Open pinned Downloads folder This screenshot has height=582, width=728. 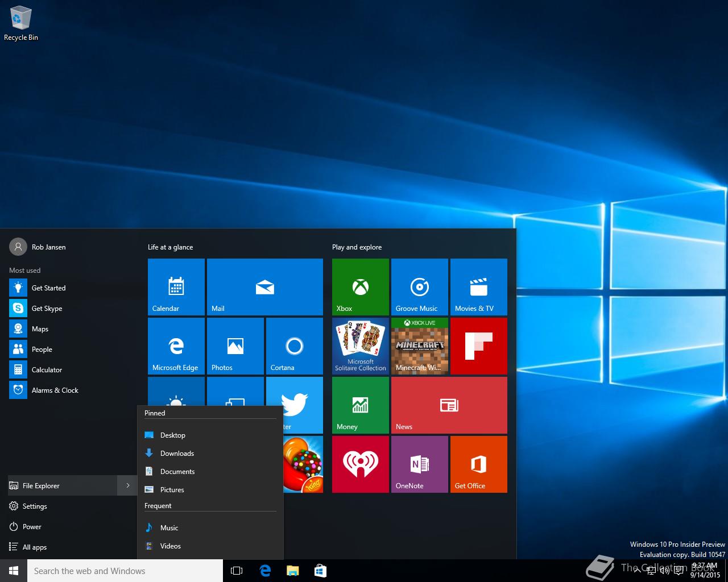coord(210,454)
